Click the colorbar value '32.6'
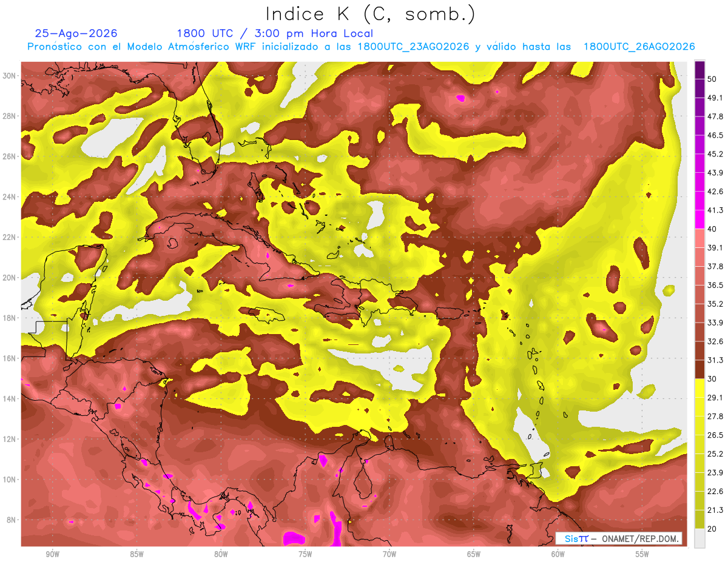Viewport: 728px width, 562px height. (x=715, y=341)
